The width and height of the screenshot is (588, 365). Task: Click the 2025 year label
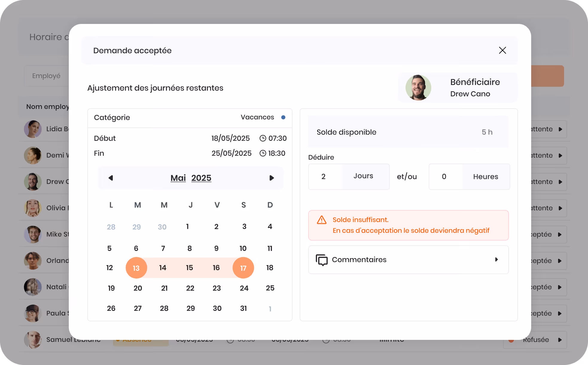pyautogui.click(x=201, y=178)
